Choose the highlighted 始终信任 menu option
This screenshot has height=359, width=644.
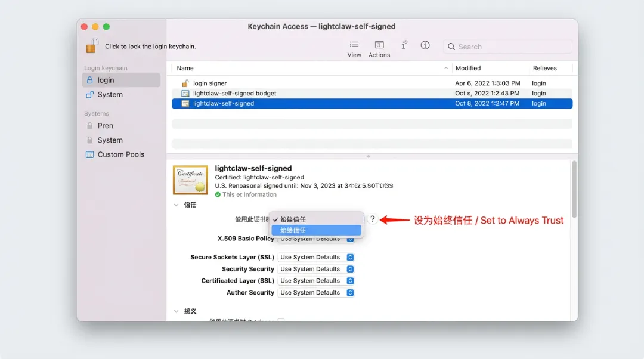pyautogui.click(x=316, y=230)
